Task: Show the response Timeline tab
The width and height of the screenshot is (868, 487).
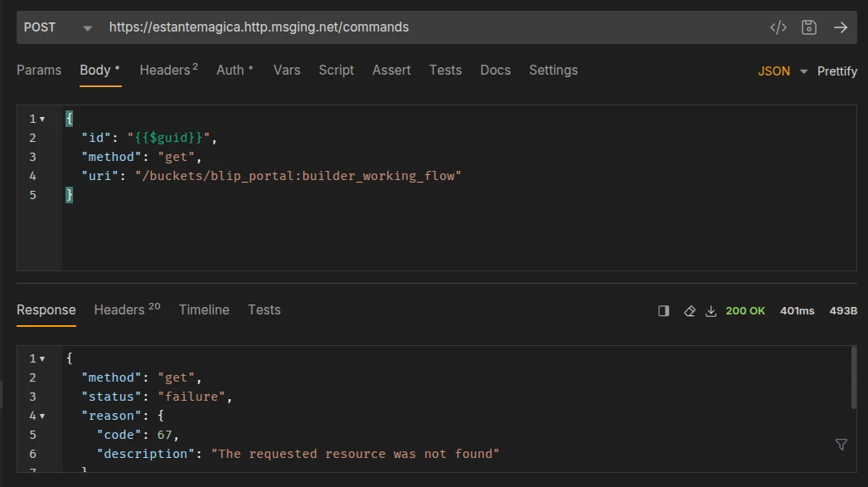Action: [204, 310]
